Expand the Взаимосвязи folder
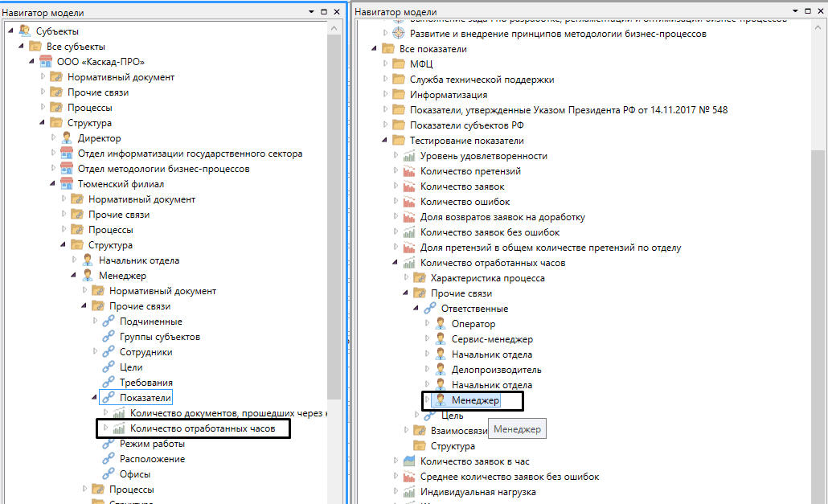The height and width of the screenshot is (504, 828). tap(405, 431)
